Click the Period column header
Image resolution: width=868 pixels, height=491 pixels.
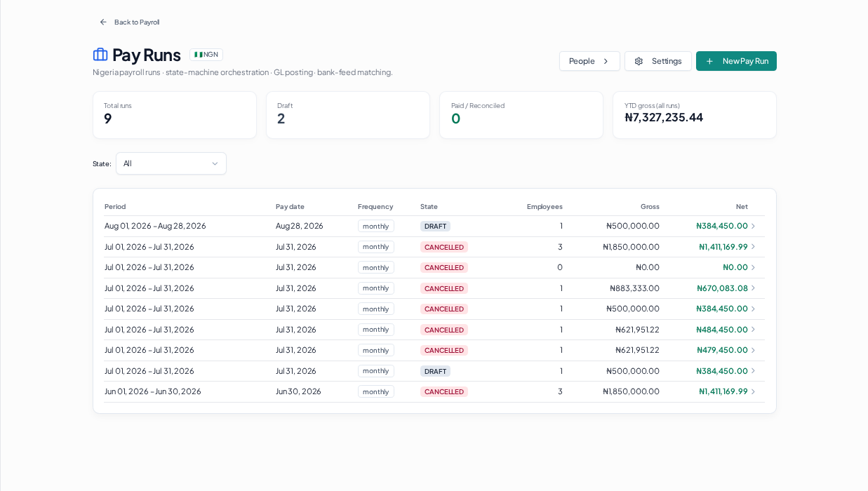115,206
